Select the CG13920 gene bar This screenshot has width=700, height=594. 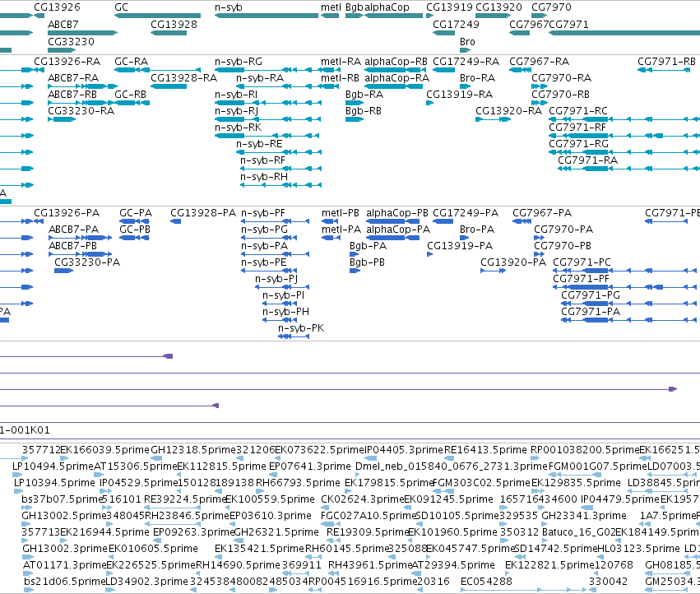click(494, 16)
